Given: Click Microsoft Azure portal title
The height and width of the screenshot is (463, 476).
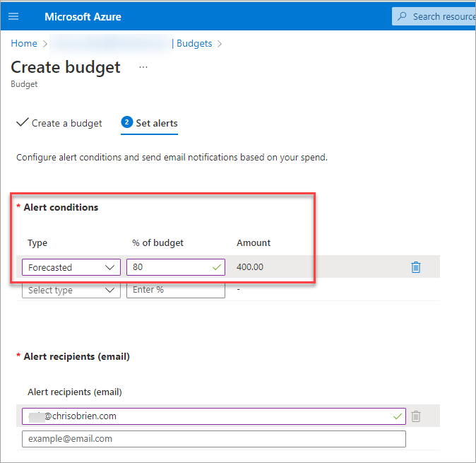Looking at the screenshot, I should [83, 16].
